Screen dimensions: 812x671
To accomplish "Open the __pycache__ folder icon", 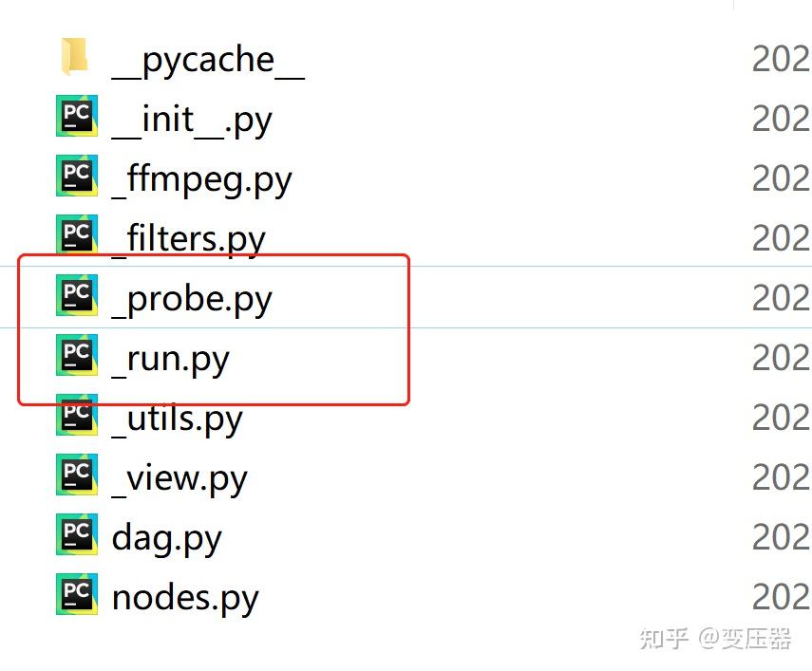I will click(x=77, y=57).
